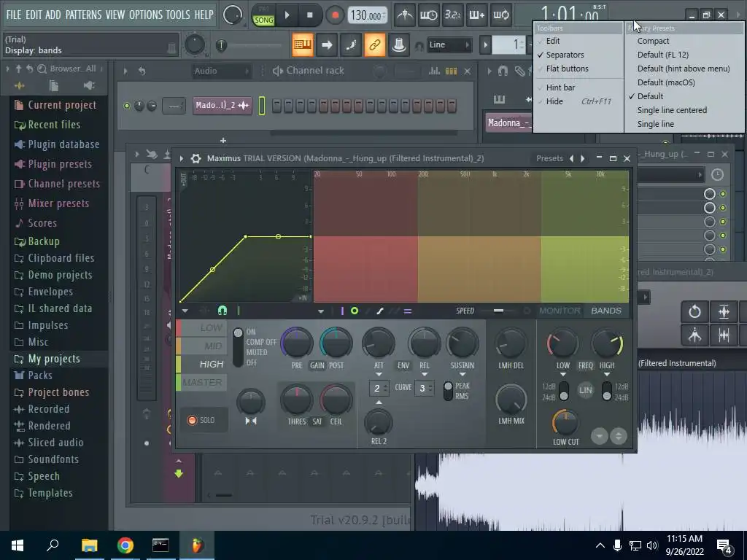
Task: Click the Mado..l)_2 channel button
Action: [222, 105]
